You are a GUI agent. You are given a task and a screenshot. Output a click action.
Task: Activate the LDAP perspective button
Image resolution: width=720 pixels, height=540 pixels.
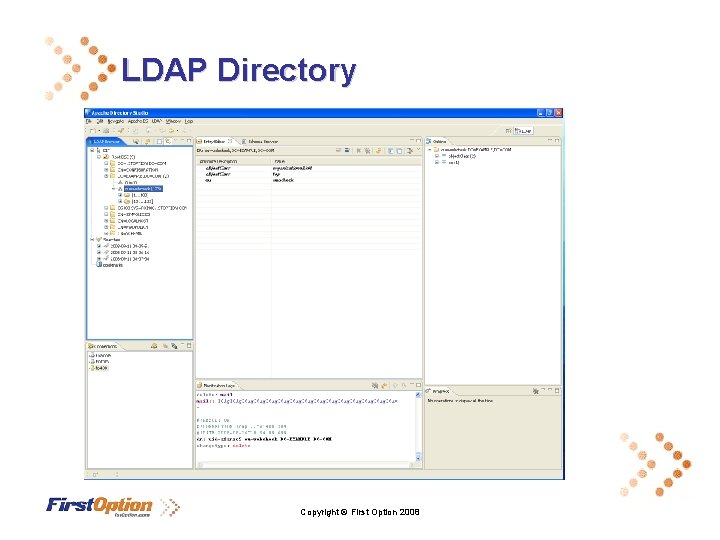click(523, 131)
